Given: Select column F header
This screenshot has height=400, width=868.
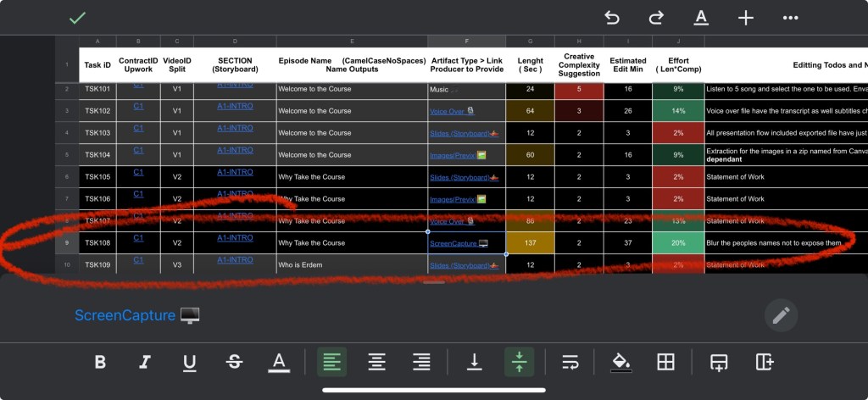Looking at the screenshot, I should point(467,42).
